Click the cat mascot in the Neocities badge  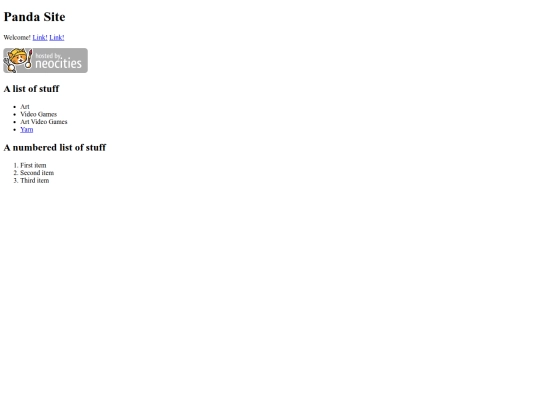(x=17, y=59)
